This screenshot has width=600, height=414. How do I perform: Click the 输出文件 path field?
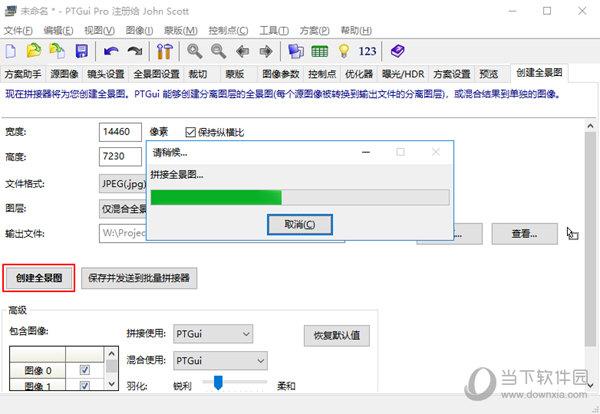click(x=222, y=233)
